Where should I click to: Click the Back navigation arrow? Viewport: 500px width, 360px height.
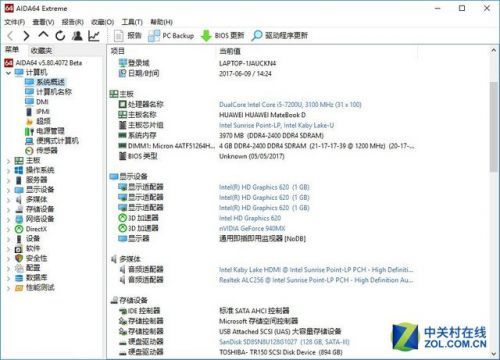[x=11, y=36]
